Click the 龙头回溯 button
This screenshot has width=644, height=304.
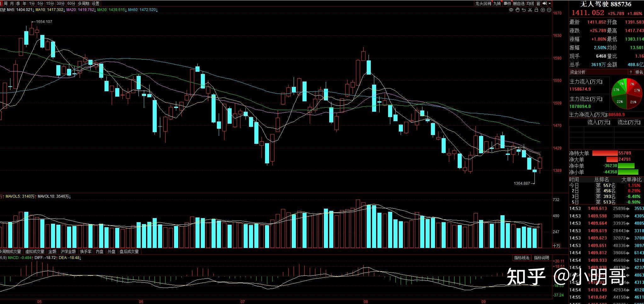click(x=483, y=3)
